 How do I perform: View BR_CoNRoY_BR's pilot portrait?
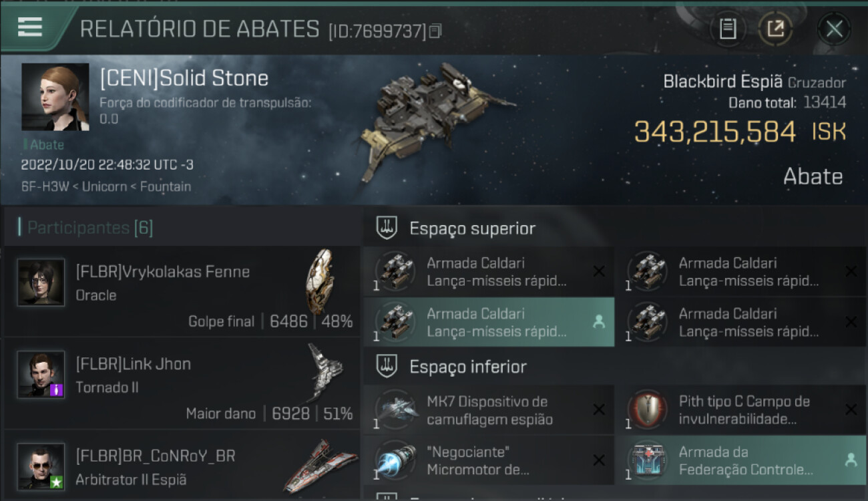[41, 466]
